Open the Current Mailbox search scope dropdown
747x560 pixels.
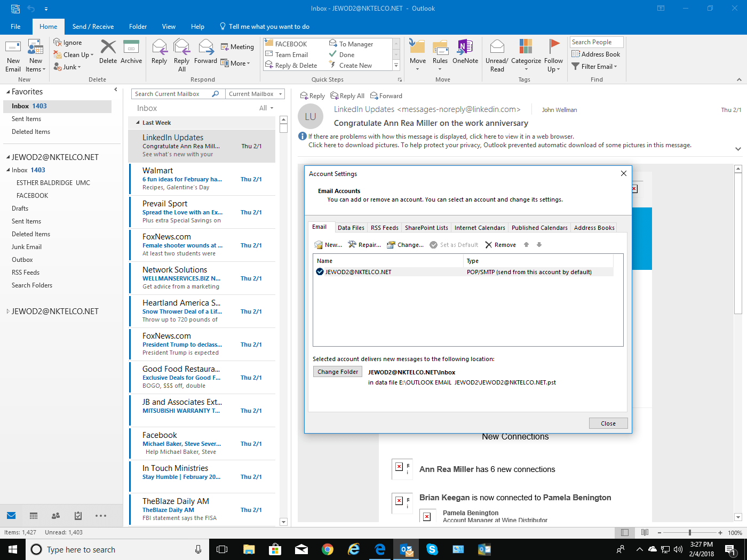[x=255, y=93]
